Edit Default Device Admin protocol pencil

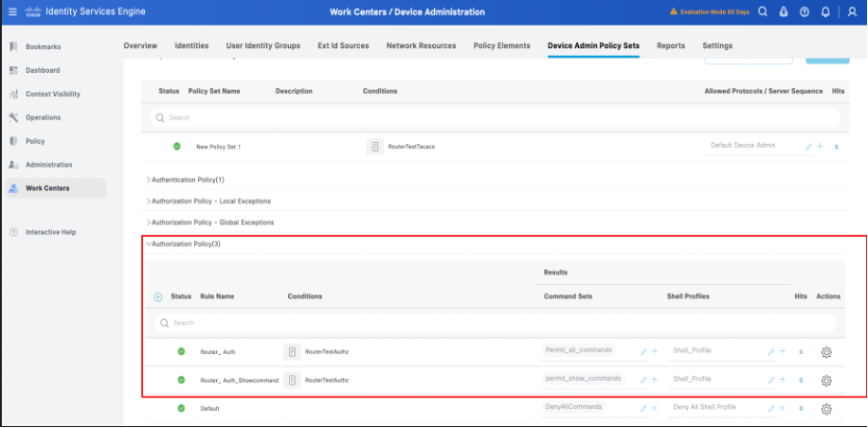(x=808, y=147)
